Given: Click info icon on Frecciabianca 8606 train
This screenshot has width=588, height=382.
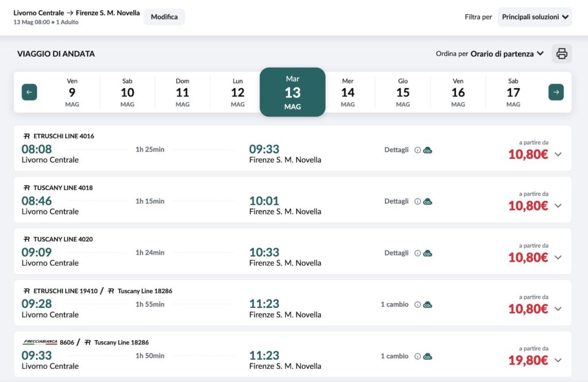Looking at the screenshot, I should 417,357.
